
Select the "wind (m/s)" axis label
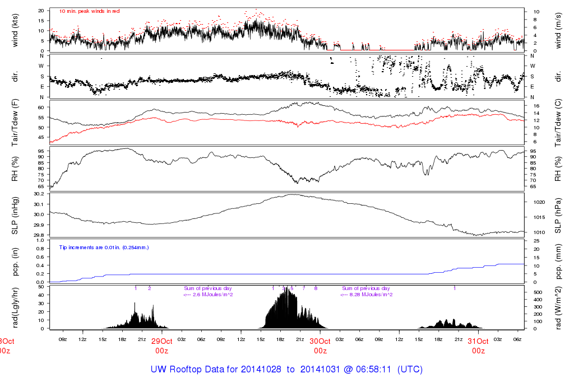558,30
